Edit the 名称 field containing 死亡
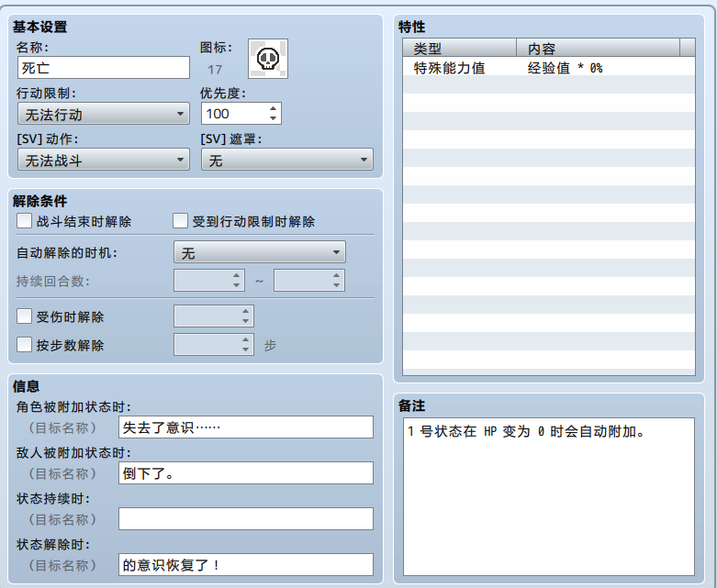This screenshot has width=717, height=588. 104,68
